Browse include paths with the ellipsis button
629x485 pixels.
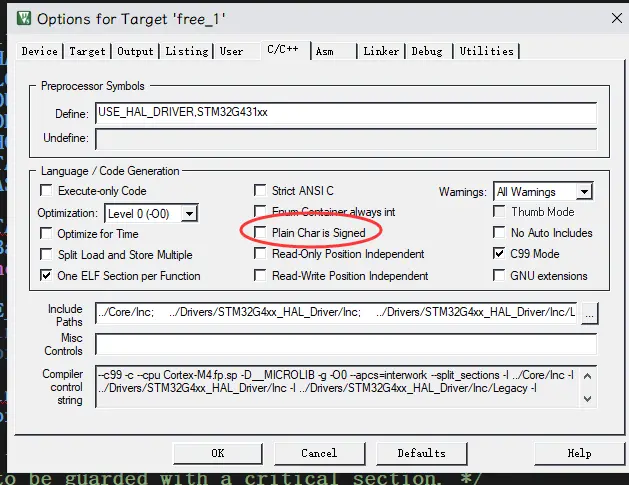(x=590, y=314)
